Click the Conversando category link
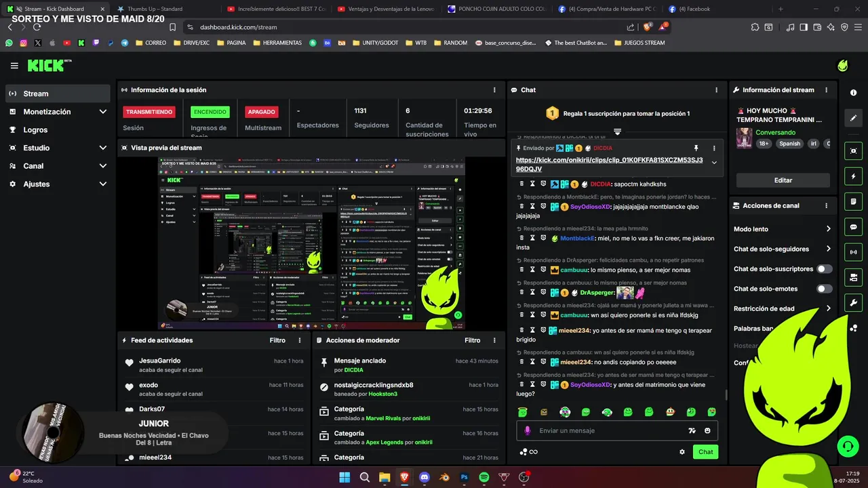Viewport: 868px width, 488px height. [776, 133]
